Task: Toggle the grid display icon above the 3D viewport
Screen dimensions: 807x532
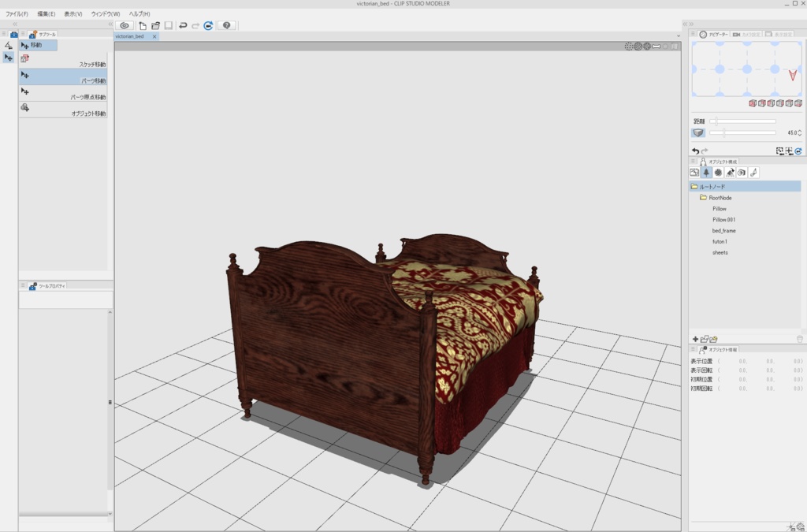Action: click(x=629, y=46)
